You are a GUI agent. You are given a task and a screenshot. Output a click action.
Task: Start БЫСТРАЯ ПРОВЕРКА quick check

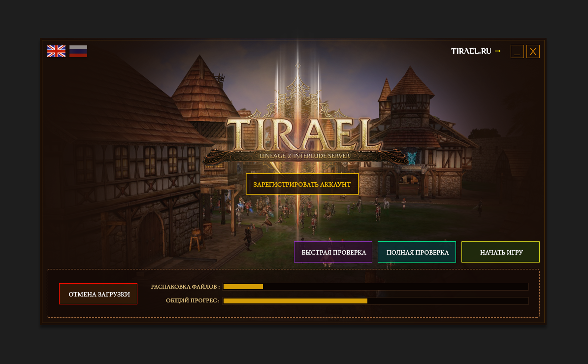(x=333, y=252)
